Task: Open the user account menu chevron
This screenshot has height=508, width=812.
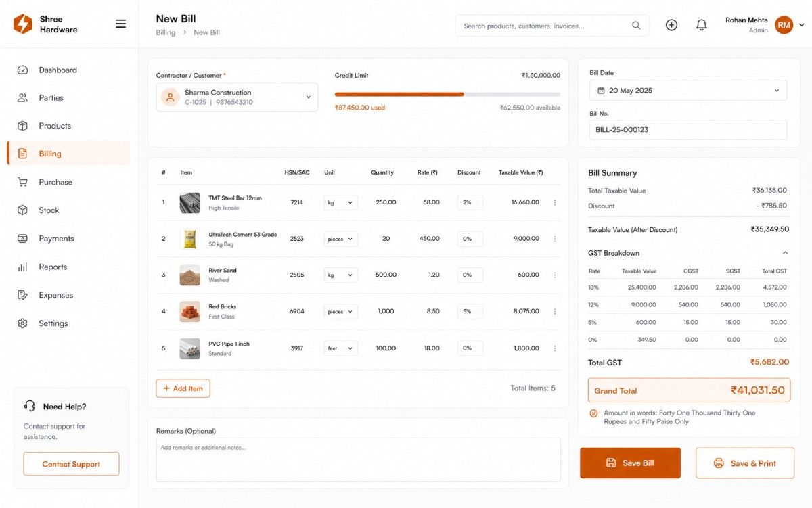Action: pyautogui.click(x=802, y=25)
